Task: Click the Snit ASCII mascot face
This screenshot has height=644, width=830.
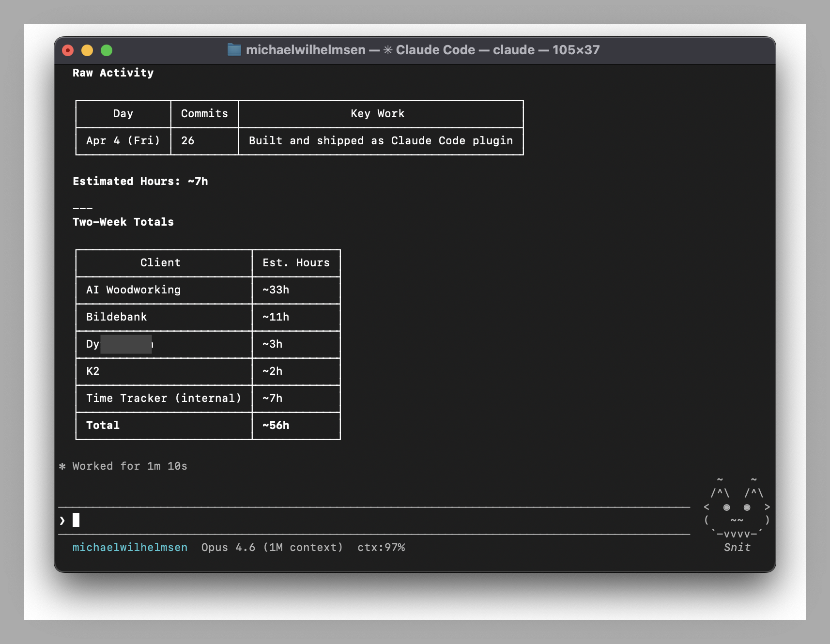Action: [x=737, y=507]
